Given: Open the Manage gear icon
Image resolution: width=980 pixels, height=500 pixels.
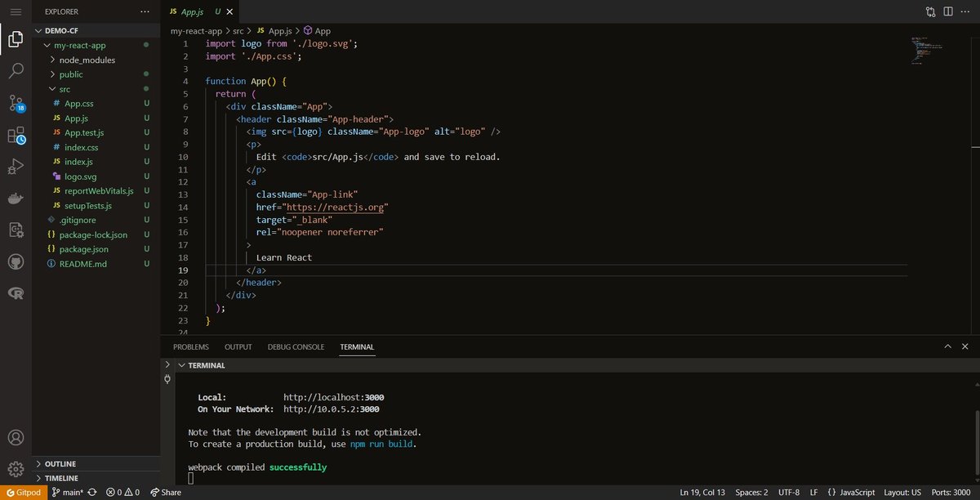Looking at the screenshot, I should pos(16,469).
